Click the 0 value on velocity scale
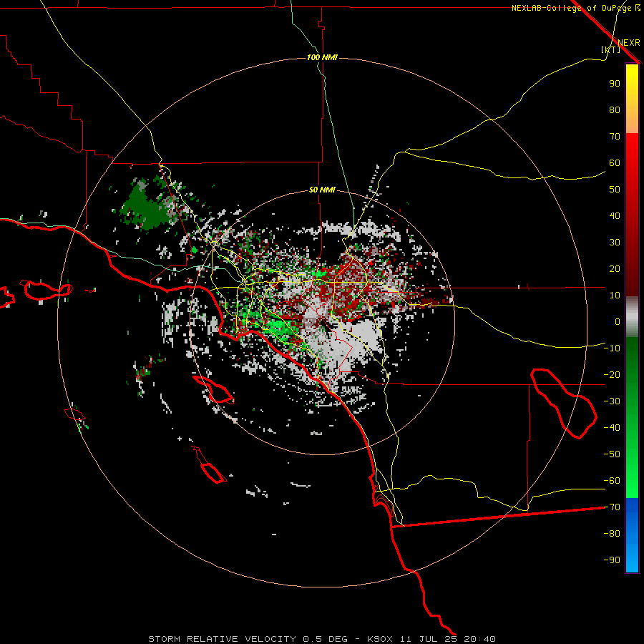The image size is (644, 644). click(618, 322)
